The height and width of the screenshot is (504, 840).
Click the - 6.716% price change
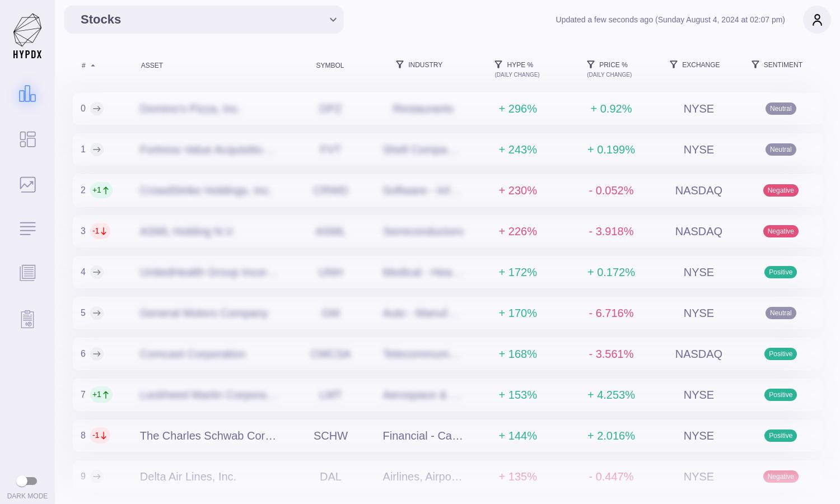611,313
